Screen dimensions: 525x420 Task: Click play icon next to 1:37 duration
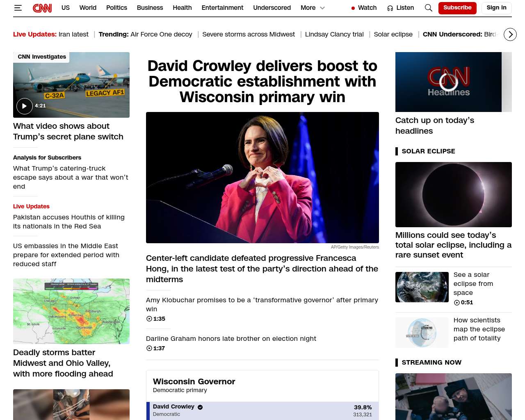(x=149, y=348)
